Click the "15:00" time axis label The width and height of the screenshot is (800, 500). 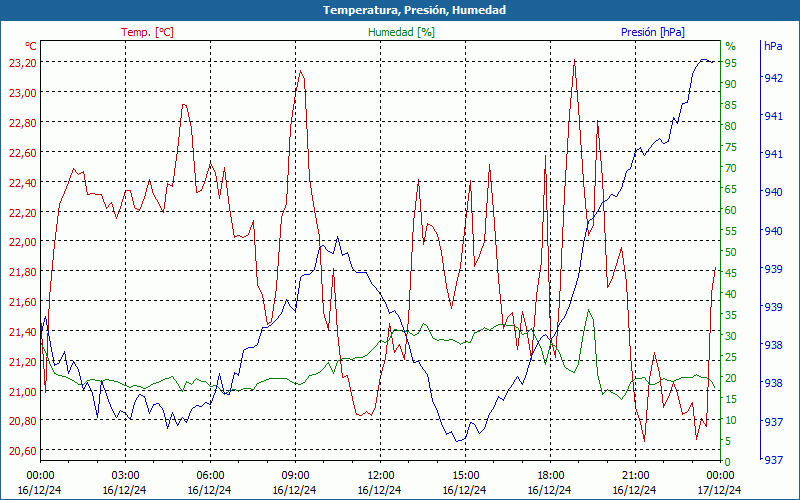click(x=465, y=476)
